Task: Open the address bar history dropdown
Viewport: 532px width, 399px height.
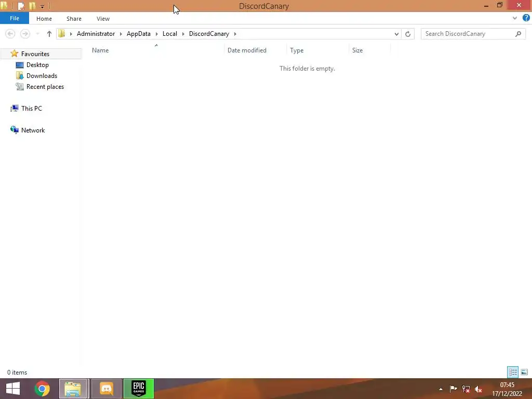Action: click(x=396, y=34)
